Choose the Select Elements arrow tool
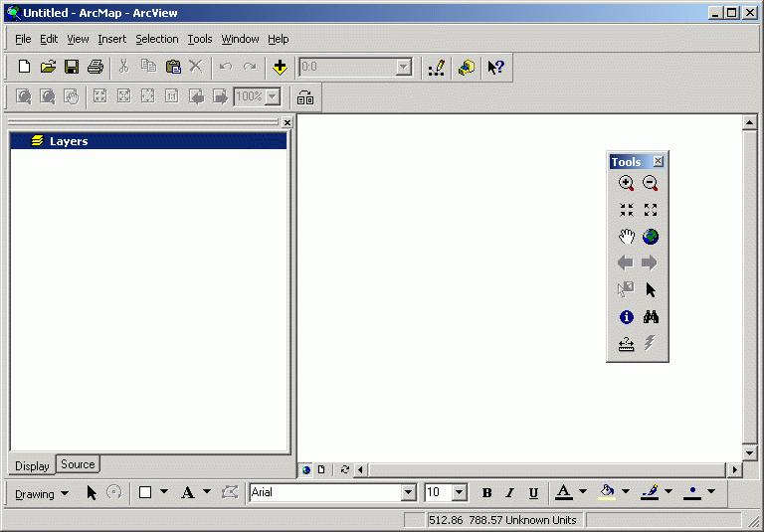The height and width of the screenshot is (532, 764). coord(650,290)
